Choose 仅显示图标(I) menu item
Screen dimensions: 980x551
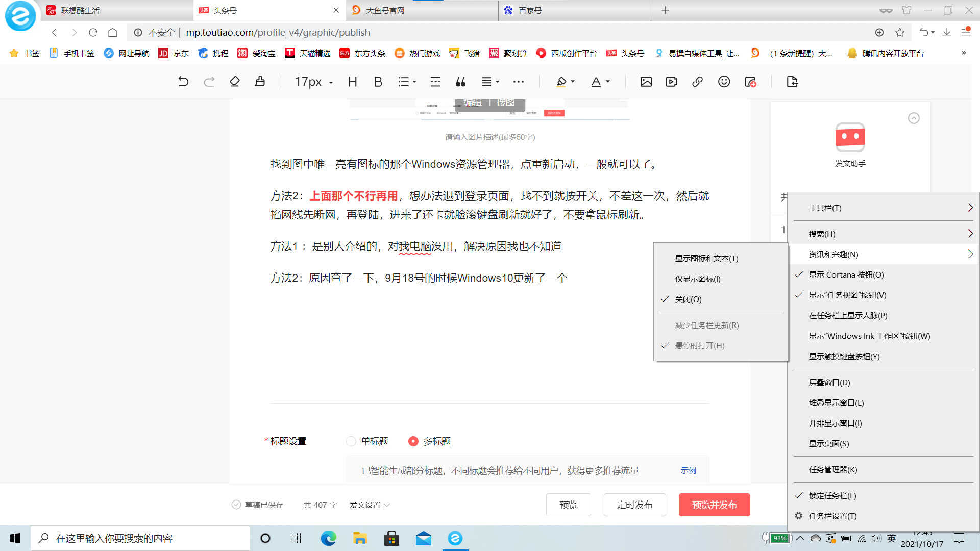721,279
